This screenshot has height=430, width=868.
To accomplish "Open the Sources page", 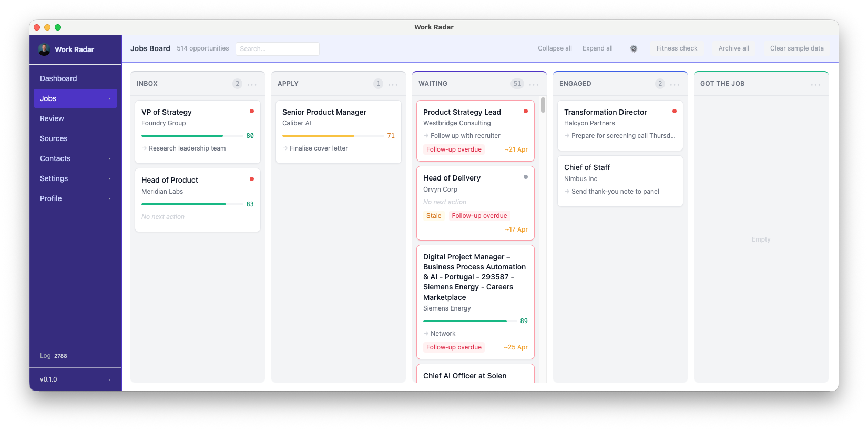I will (x=75, y=138).
